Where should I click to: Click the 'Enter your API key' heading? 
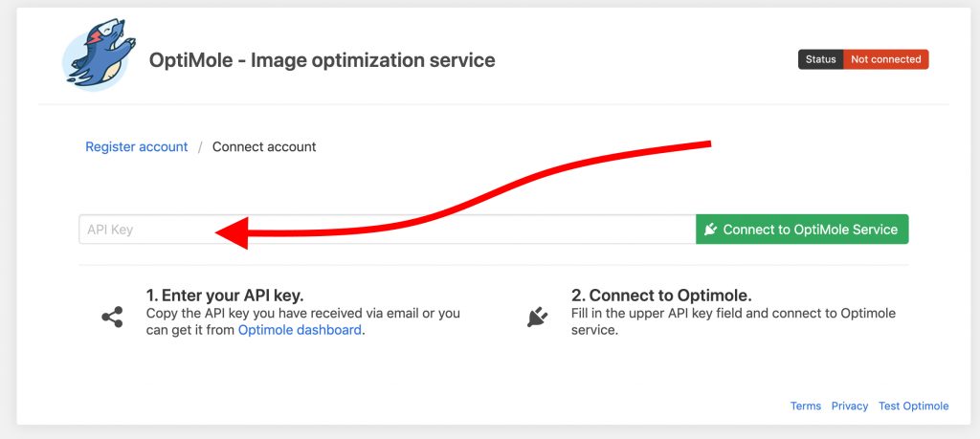tap(225, 295)
